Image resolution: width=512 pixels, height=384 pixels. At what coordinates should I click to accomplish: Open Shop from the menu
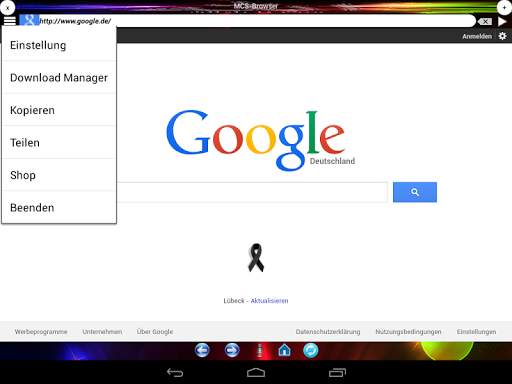tap(59, 175)
